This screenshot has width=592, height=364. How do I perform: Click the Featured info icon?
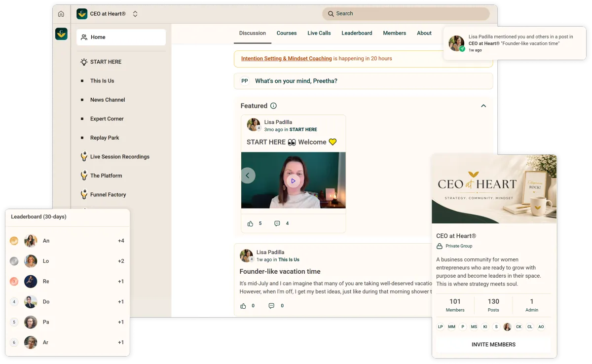coord(273,106)
